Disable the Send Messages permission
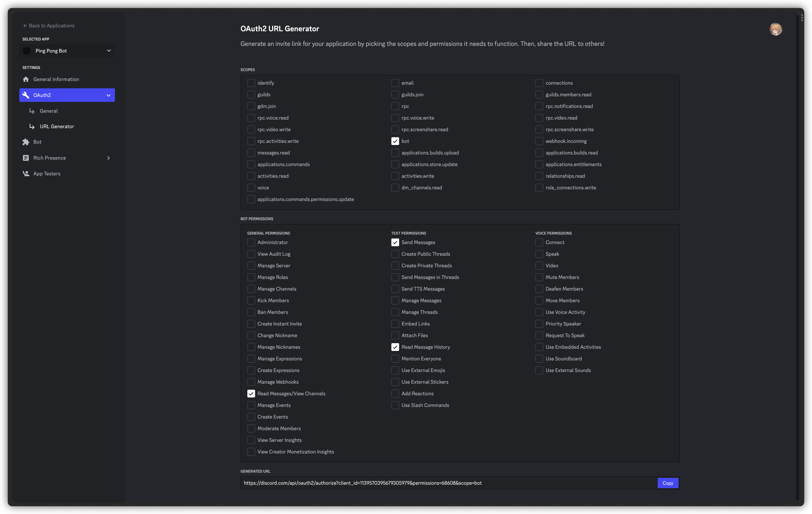Image resolution: width=812 pixels, height=514 pixels. (395, 242)
